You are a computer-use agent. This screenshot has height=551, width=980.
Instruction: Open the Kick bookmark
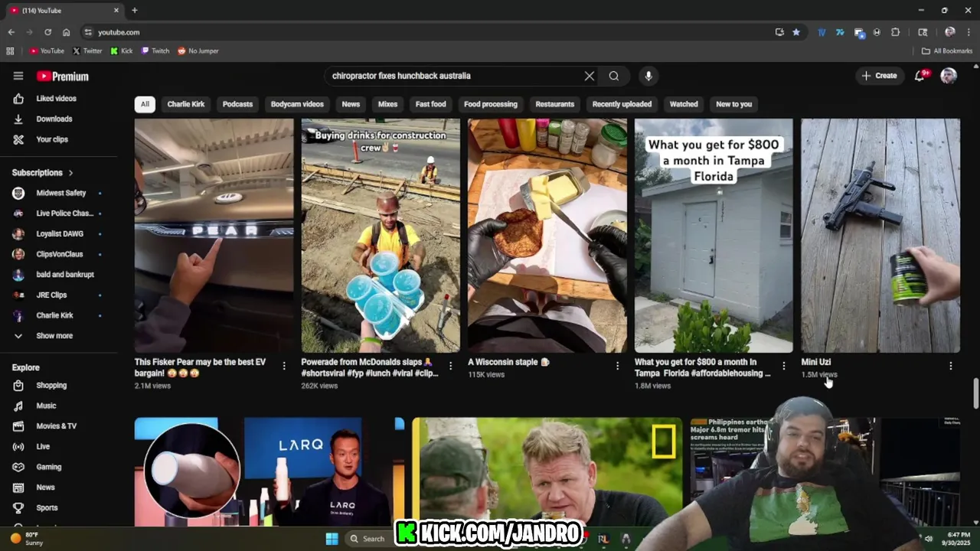point(121,51)
